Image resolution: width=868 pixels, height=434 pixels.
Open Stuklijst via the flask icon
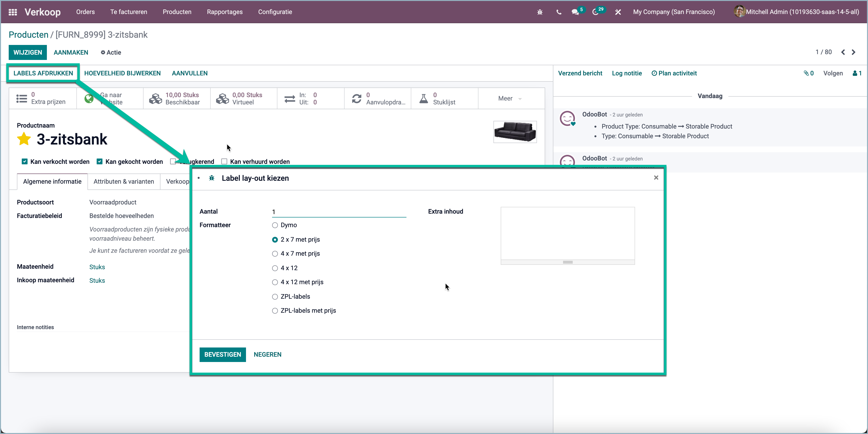[424, 98]
